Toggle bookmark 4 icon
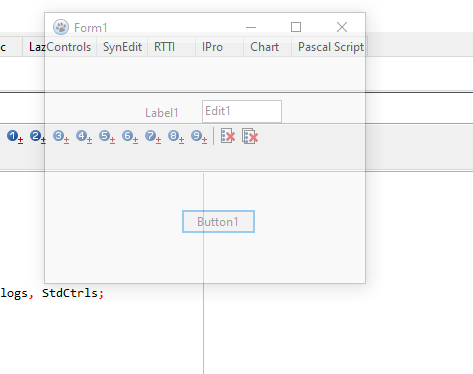 (x=84, y=137)
